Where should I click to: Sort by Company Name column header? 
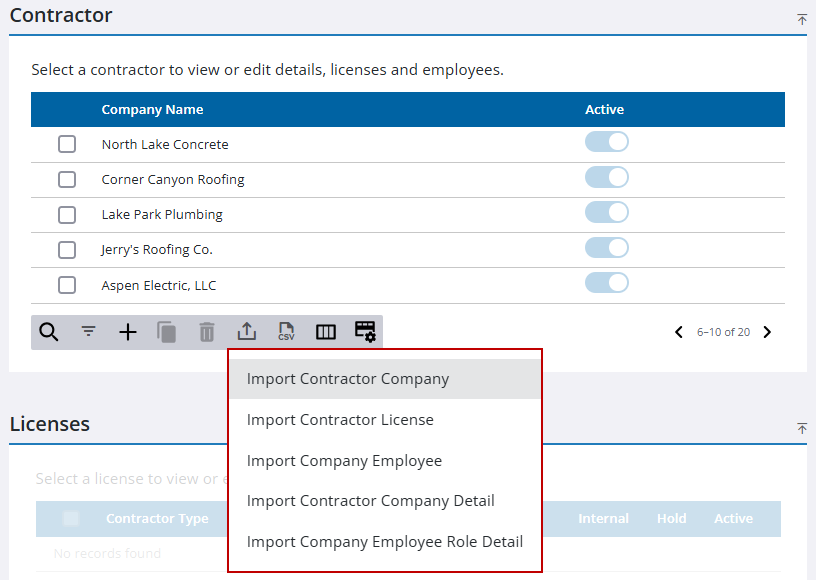[152, 110]
